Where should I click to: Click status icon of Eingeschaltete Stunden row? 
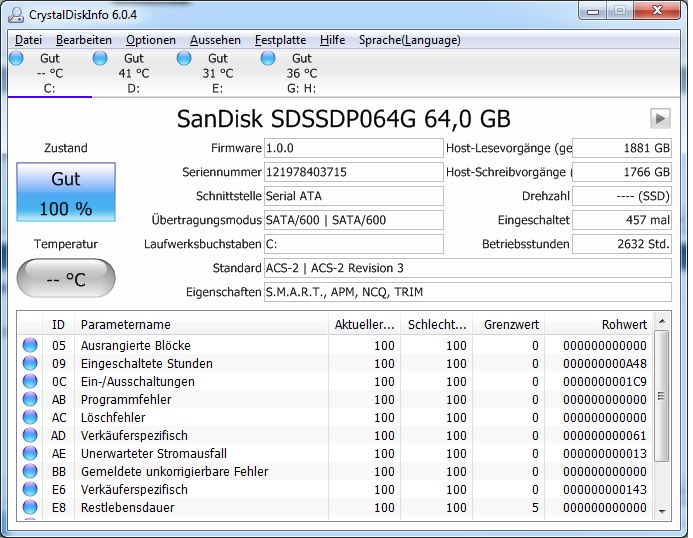click(30, 363)
